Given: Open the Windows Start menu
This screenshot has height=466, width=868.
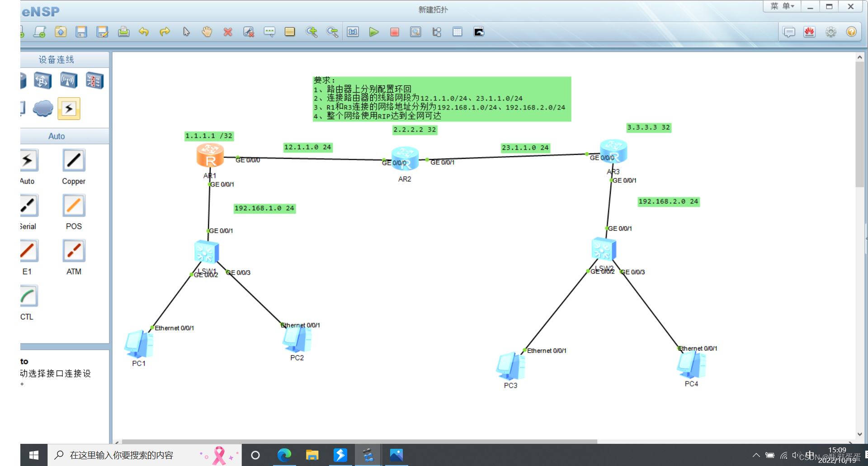Looking at the screenshot, I should (34, 455).
